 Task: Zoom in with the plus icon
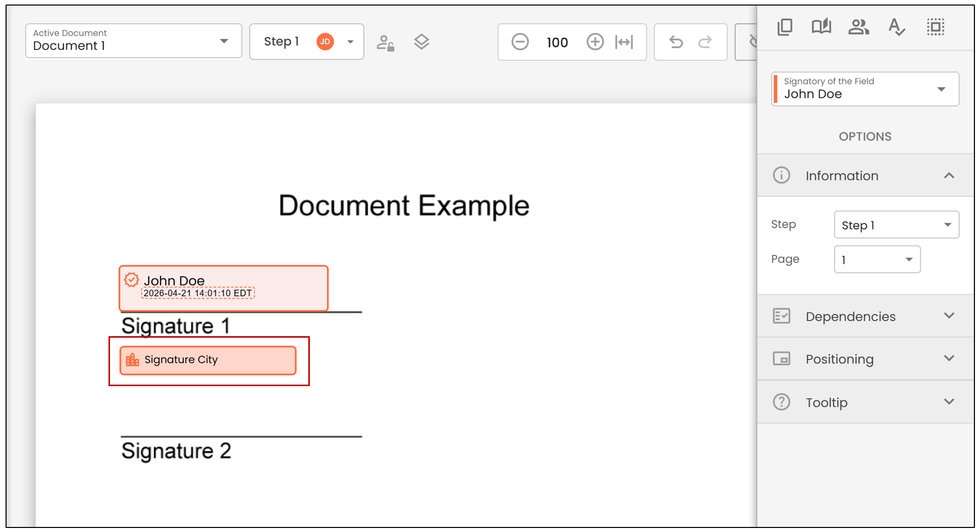(x=595, y=42)
